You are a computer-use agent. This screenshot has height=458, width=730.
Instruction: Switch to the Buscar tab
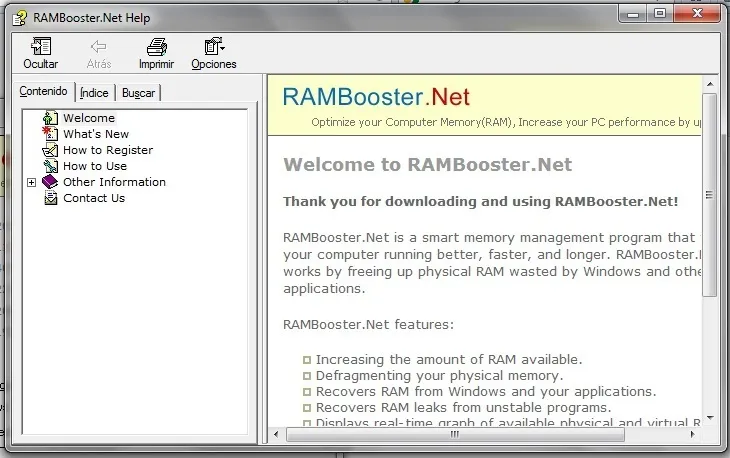138,93
